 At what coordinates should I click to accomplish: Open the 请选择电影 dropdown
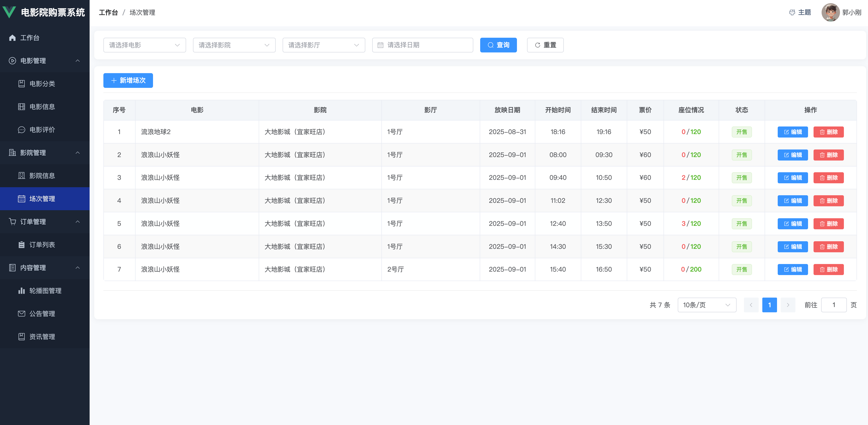pos(145,45)
